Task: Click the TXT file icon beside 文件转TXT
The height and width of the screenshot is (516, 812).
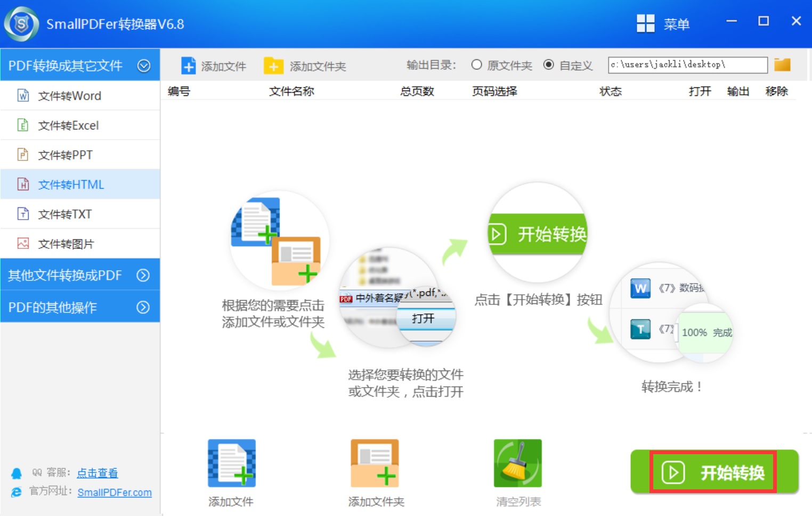Action: coord(23,214)
